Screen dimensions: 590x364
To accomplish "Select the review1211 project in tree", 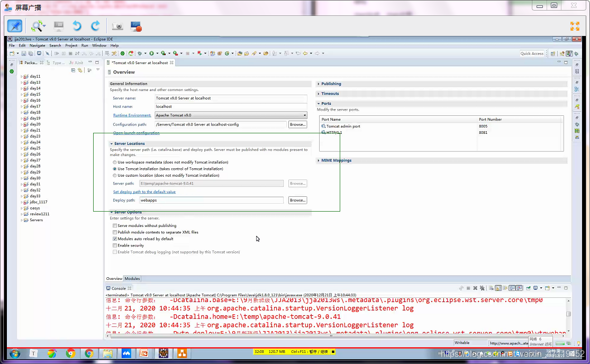I will 40,214.
